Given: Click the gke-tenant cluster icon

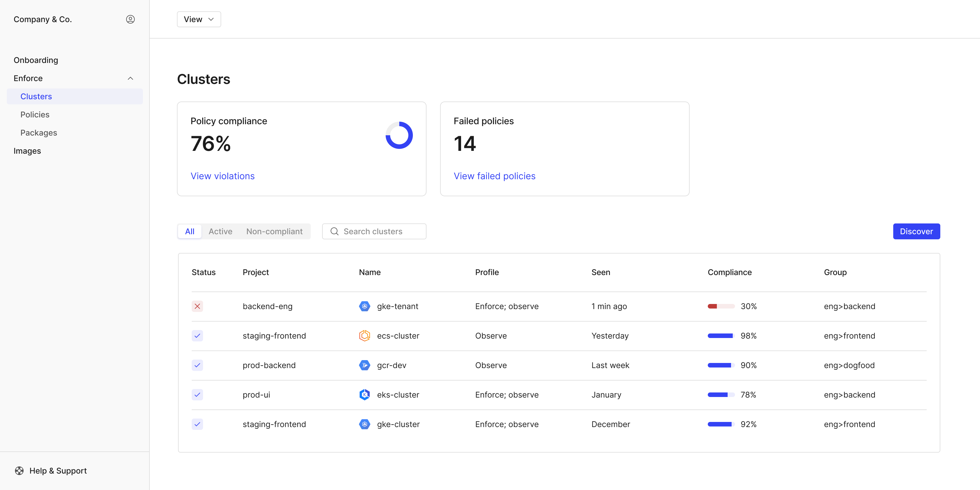Looking at the screenshot, I should click(x=364, y=306).
